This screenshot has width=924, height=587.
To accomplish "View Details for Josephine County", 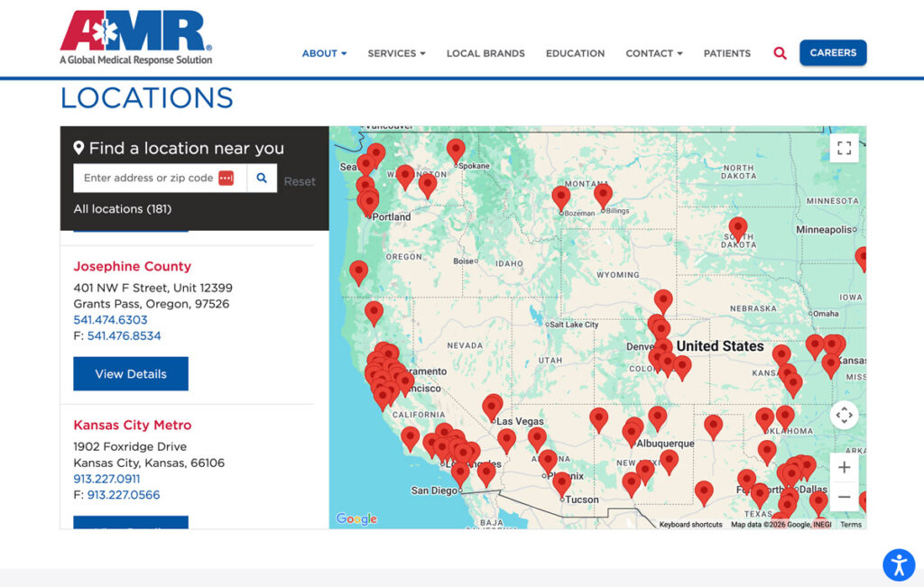I will tap(131, 374).
